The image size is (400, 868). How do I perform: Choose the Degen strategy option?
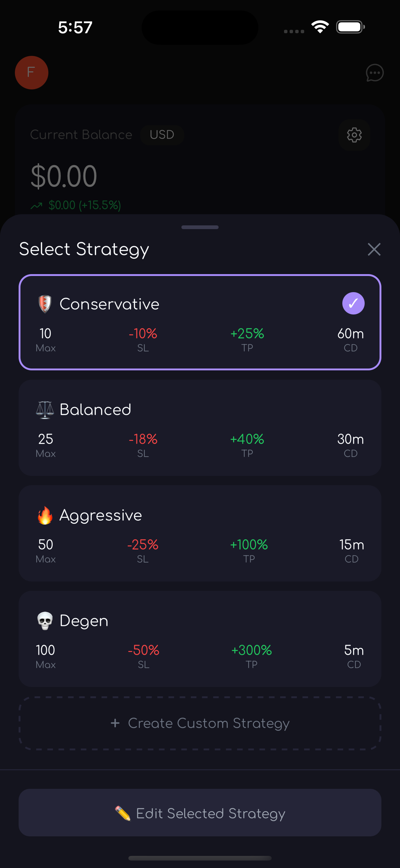point(200,639)
